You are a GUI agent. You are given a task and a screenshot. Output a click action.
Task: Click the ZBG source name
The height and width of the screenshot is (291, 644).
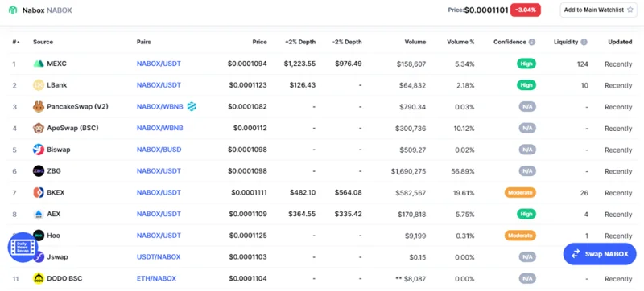tap(54, 171)
